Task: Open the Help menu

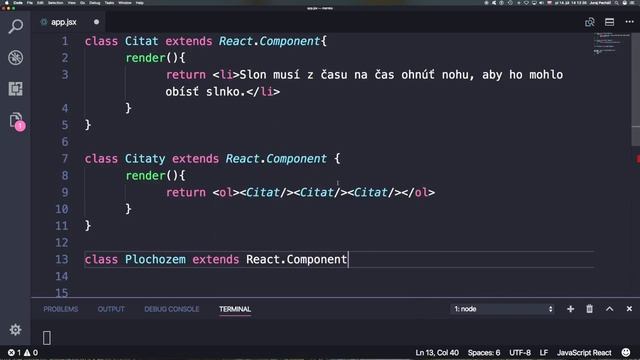Action: (140, 3)
